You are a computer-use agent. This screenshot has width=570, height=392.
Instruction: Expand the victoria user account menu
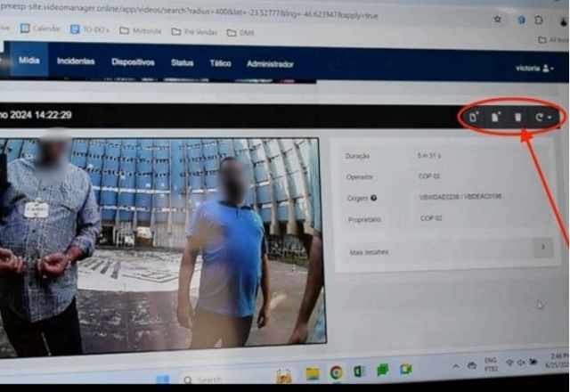[534, 68]
